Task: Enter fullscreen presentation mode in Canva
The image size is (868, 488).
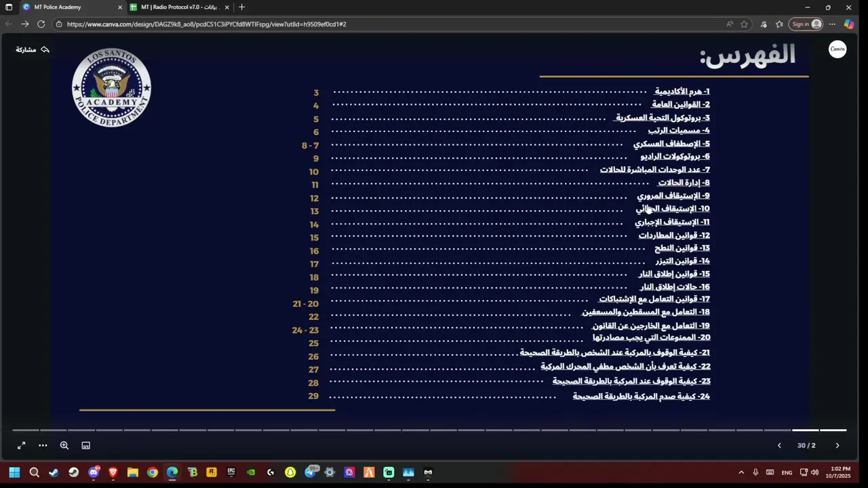Action: click(x=21, y=445)
